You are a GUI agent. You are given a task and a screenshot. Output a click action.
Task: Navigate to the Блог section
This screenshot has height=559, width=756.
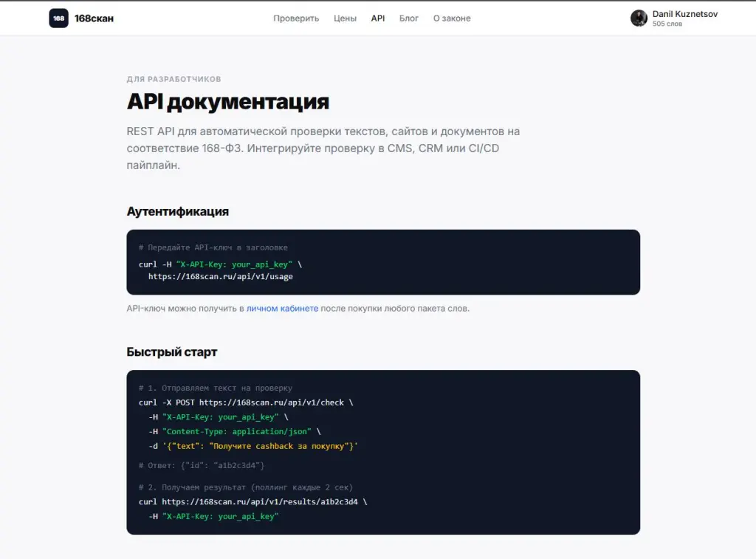coord(408,18)
